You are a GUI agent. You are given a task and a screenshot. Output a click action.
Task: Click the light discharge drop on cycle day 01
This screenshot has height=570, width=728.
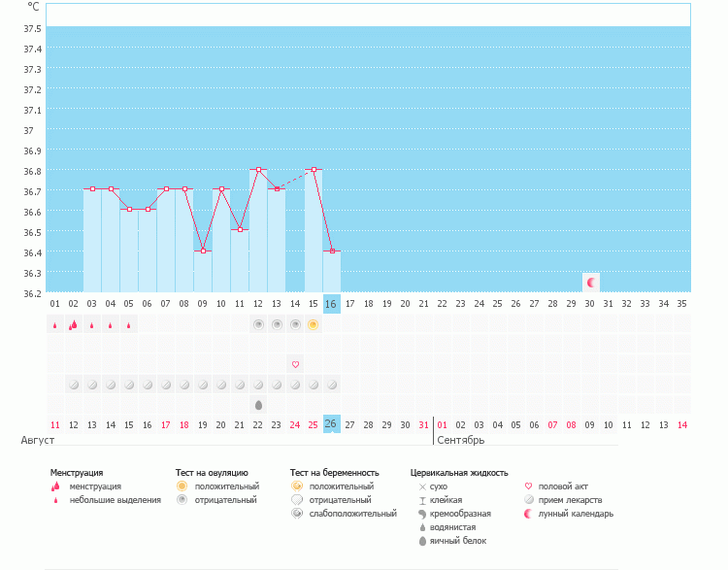pyautogui.click(x=54, y=325)
